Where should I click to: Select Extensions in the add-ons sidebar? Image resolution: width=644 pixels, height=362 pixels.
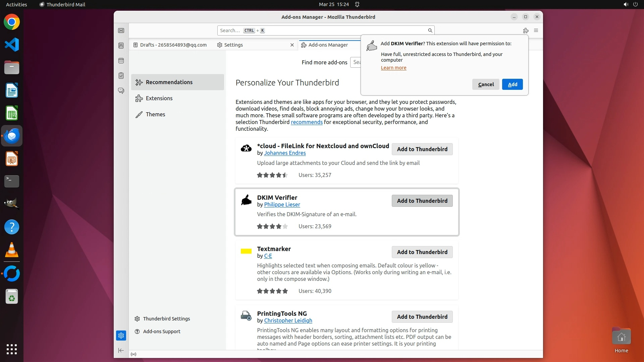159,98
